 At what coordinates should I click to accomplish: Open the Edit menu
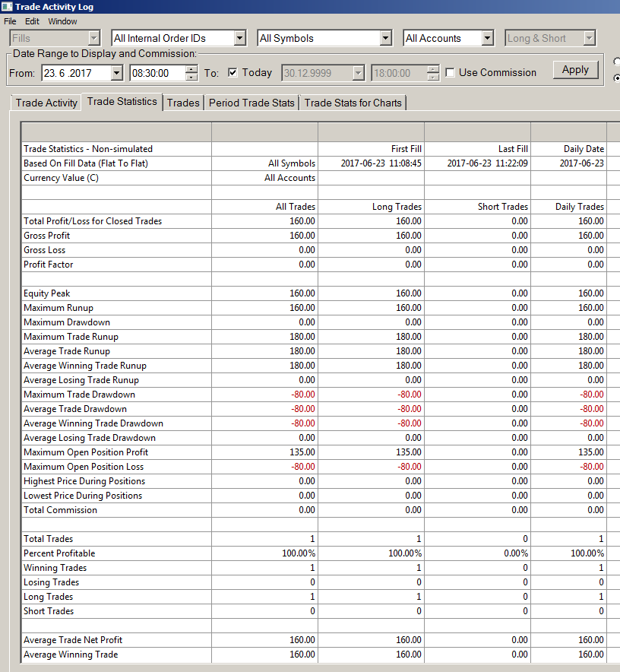pos(32,21)
